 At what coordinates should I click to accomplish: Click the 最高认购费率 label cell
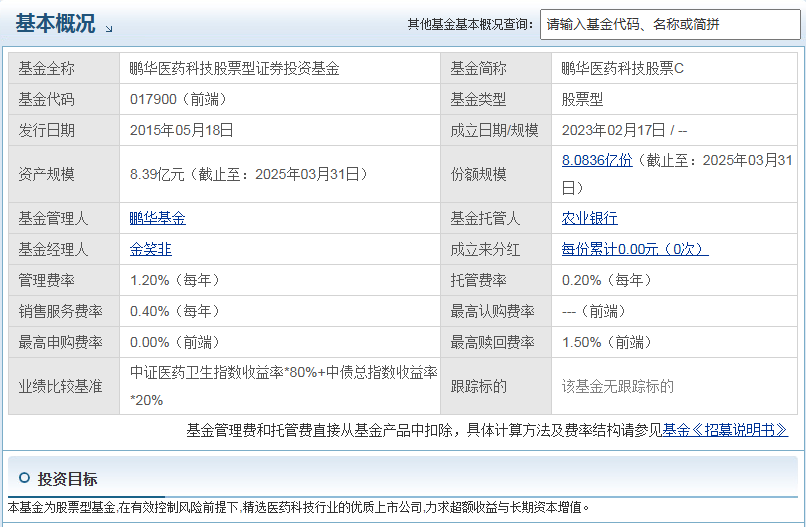pyautogui.click(x=496, y=311)
